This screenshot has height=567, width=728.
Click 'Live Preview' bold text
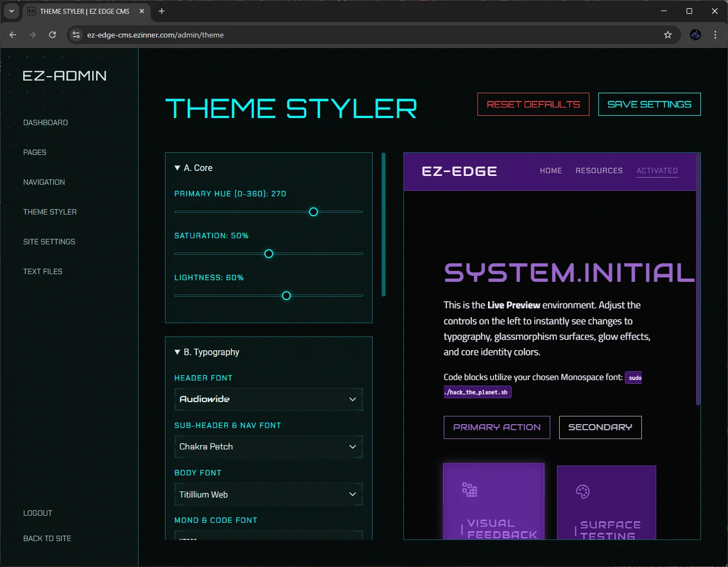point(514,305)
